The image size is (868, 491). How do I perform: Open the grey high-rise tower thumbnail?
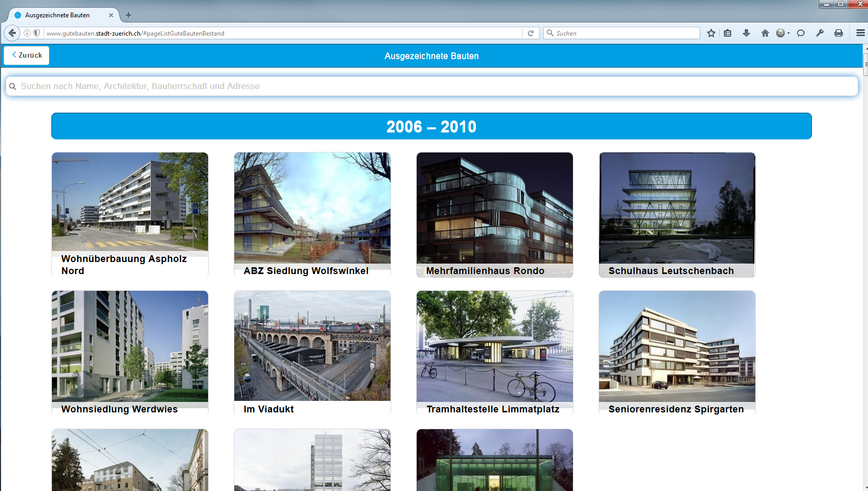pos(312,460)
